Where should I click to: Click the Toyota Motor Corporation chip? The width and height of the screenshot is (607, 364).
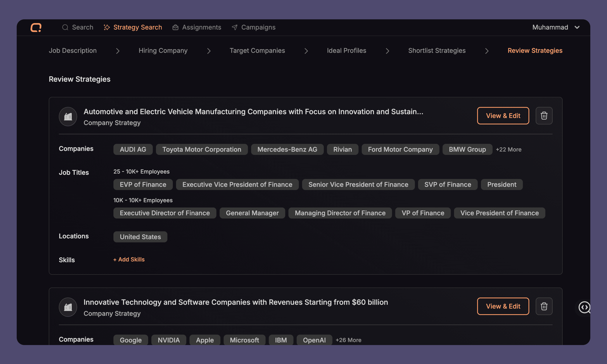point(202,149)
